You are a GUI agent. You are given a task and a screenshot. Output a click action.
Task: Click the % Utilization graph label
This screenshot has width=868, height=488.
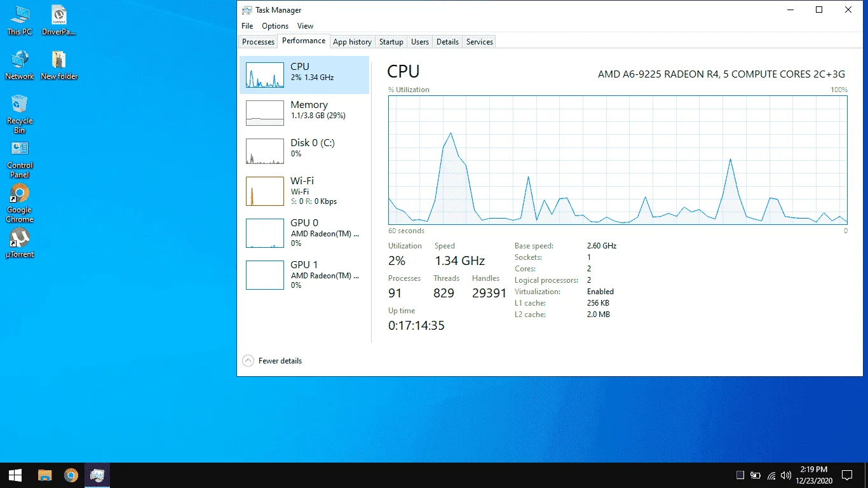tap(409, 90)
